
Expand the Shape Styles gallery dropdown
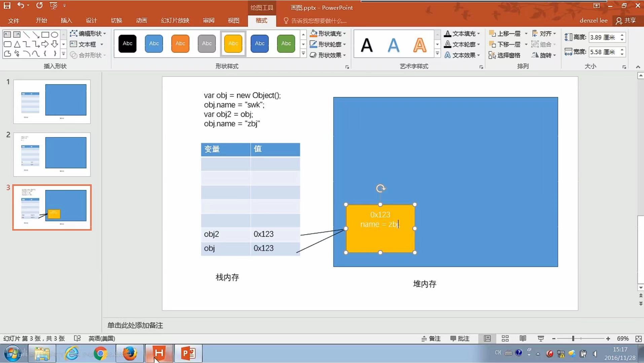pyautogui.click(x=303, y=53)
